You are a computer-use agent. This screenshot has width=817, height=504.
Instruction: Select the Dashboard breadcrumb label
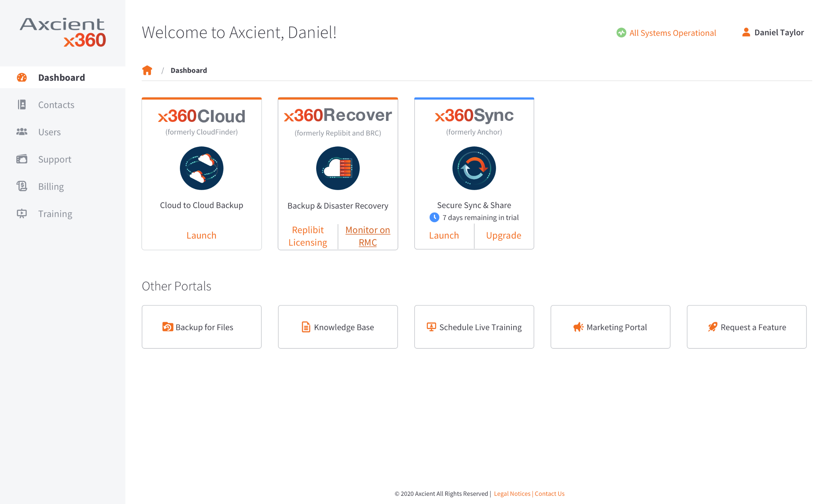click(x=188, y=70)
